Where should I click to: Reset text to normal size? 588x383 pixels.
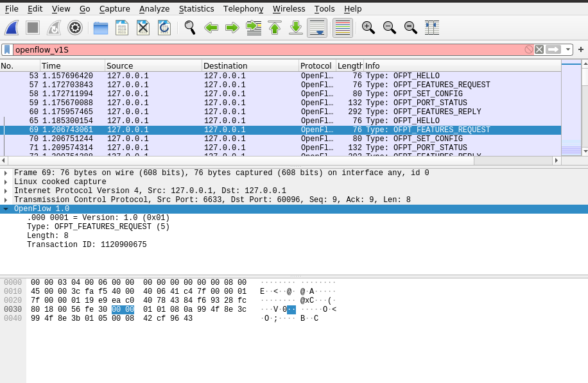coord(410,28)
